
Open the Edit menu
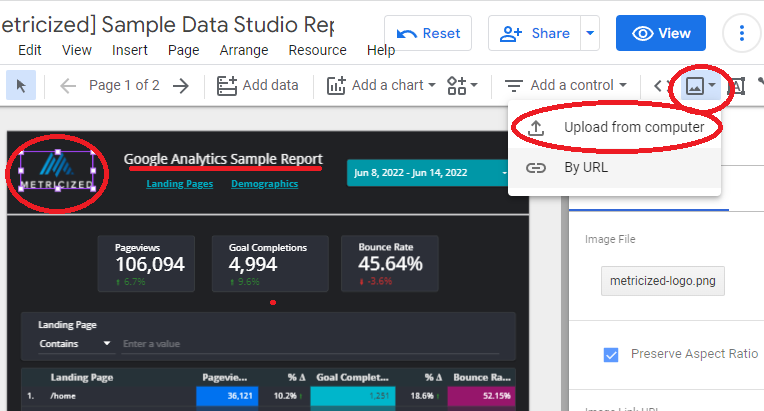30,50
